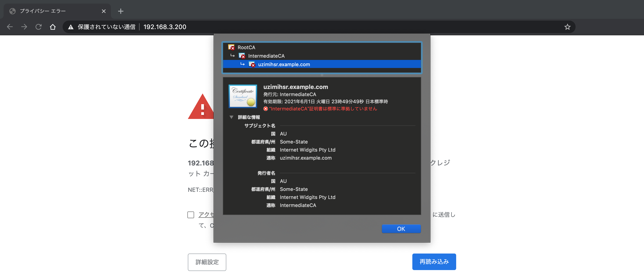Click the 有効期限 2021年6月1日 expiry line

point(326,101)
